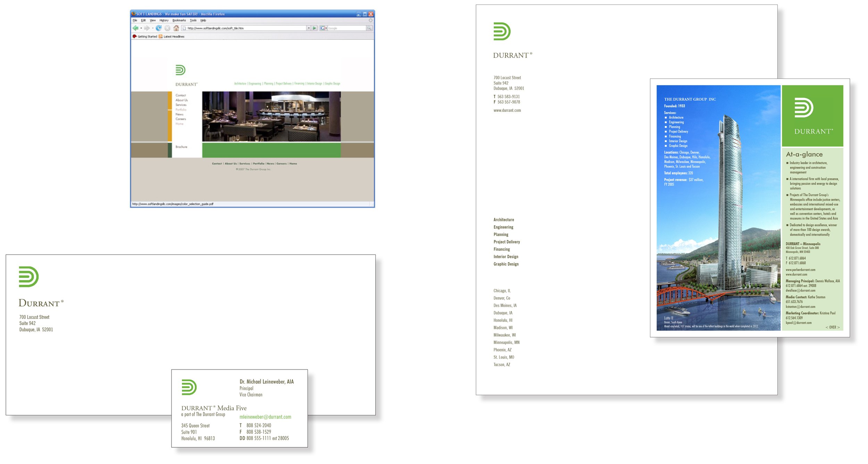
Task: Open the Forward history dropdown arrow
Action: [152, 28]
